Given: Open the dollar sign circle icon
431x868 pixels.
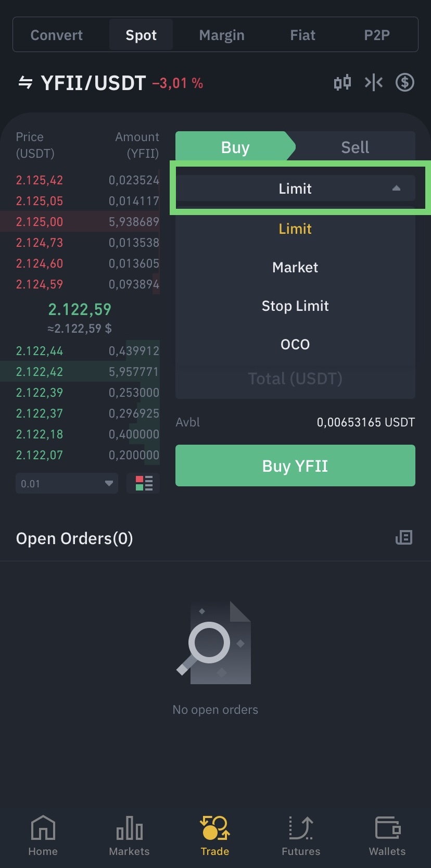Looking at the screenshot, I should [404, 82].
